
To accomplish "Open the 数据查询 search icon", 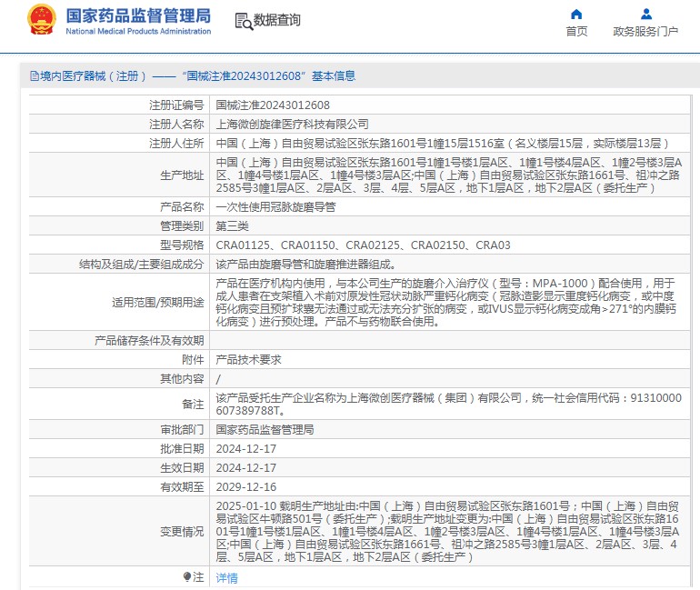I will [244, 21].
